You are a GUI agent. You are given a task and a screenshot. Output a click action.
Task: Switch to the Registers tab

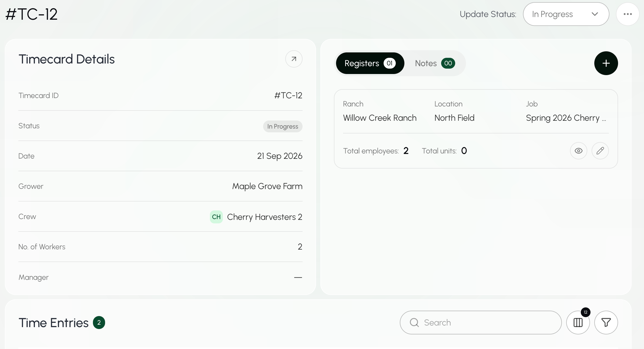click(x=370, y=63)
